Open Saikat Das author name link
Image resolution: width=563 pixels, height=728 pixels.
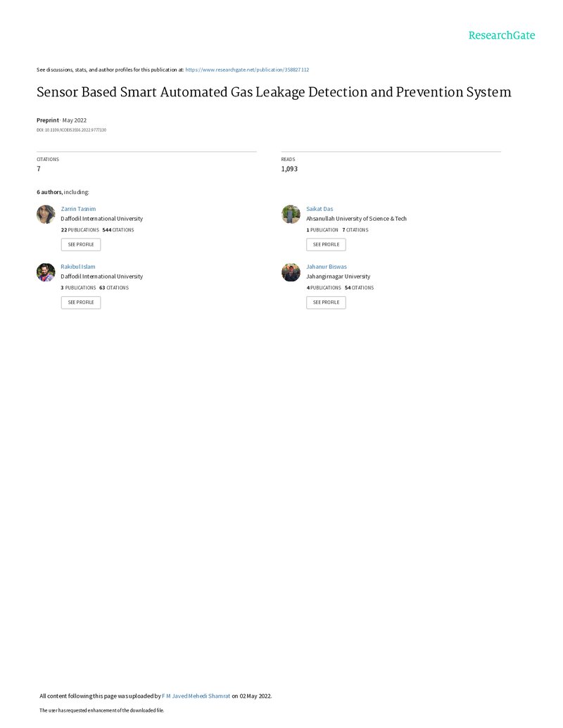pos(320,209)
